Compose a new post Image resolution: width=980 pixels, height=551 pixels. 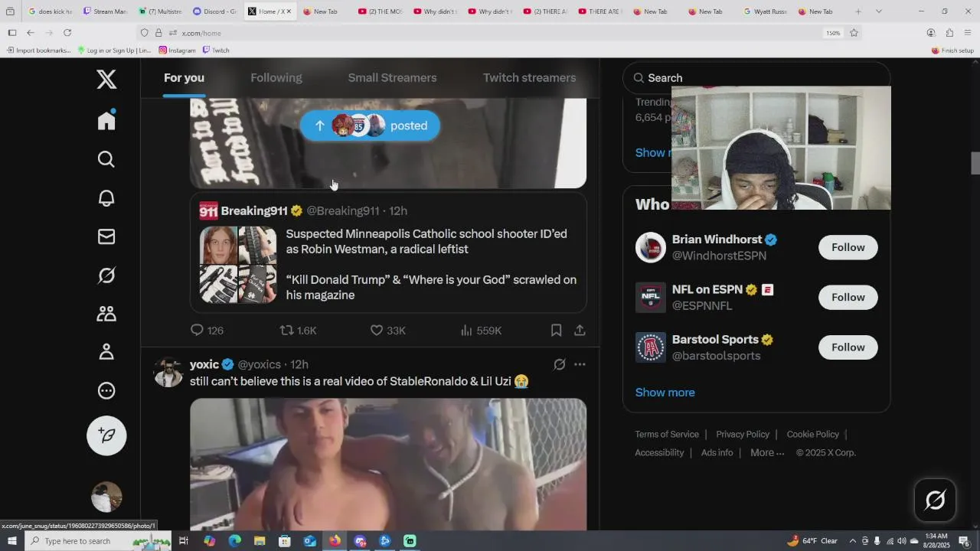click(x=106, y=435)
